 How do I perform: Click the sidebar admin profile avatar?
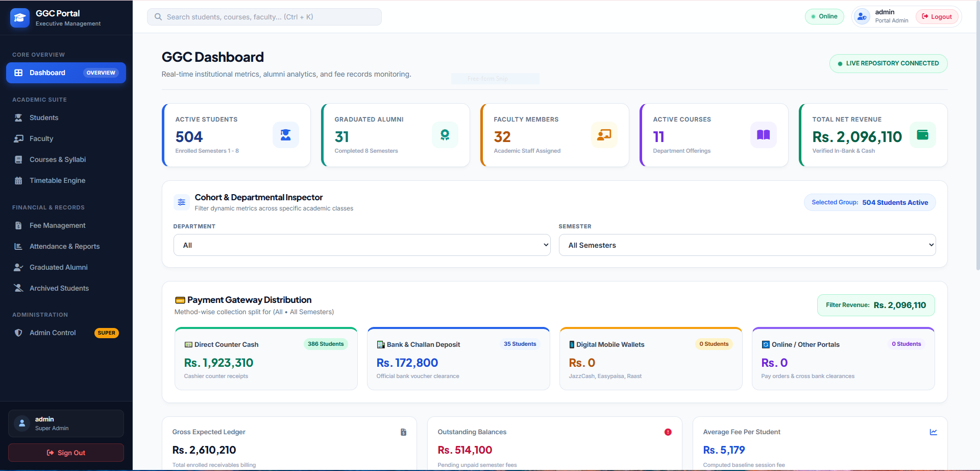pyautogui.click(x=22, y=423)
